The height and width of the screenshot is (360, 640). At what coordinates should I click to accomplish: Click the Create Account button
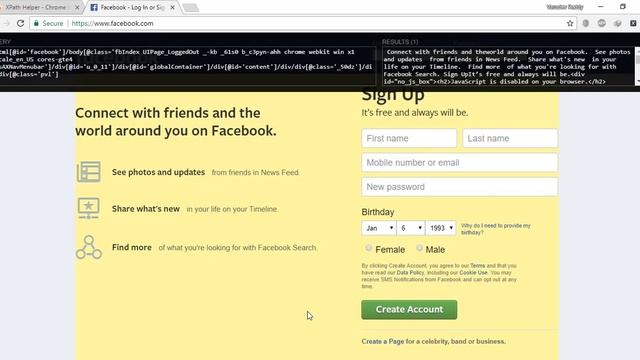pyautogui.click(x=409, y=309)
